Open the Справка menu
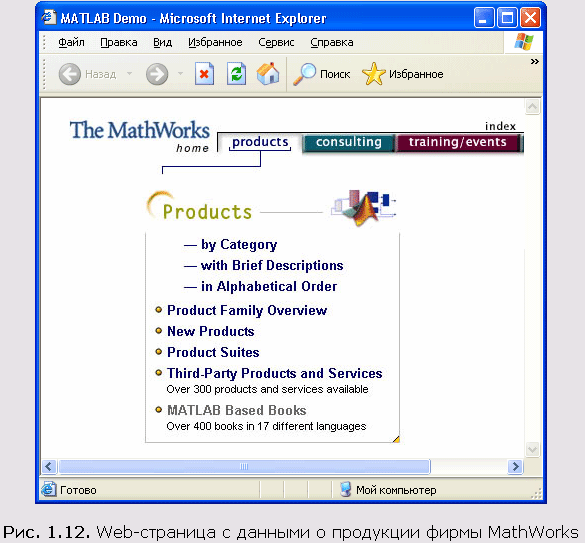This screenshot has height=543, width=585. click(332, 43)
